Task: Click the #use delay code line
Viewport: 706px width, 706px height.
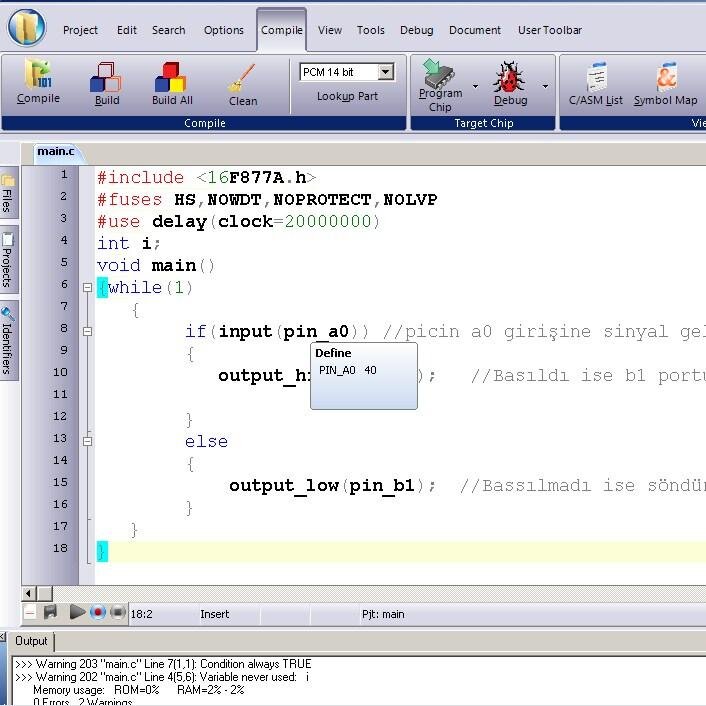Action: [x=239, y=222]
